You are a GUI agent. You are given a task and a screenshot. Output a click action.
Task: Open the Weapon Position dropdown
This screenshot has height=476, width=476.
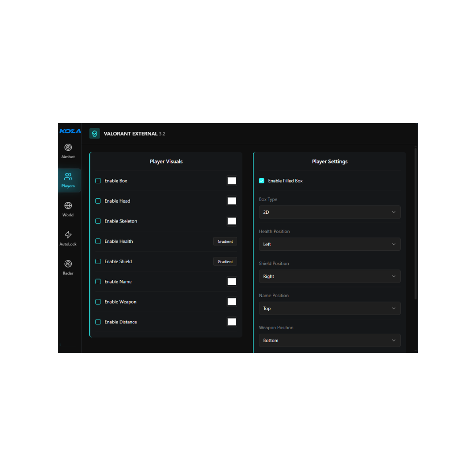329,341
